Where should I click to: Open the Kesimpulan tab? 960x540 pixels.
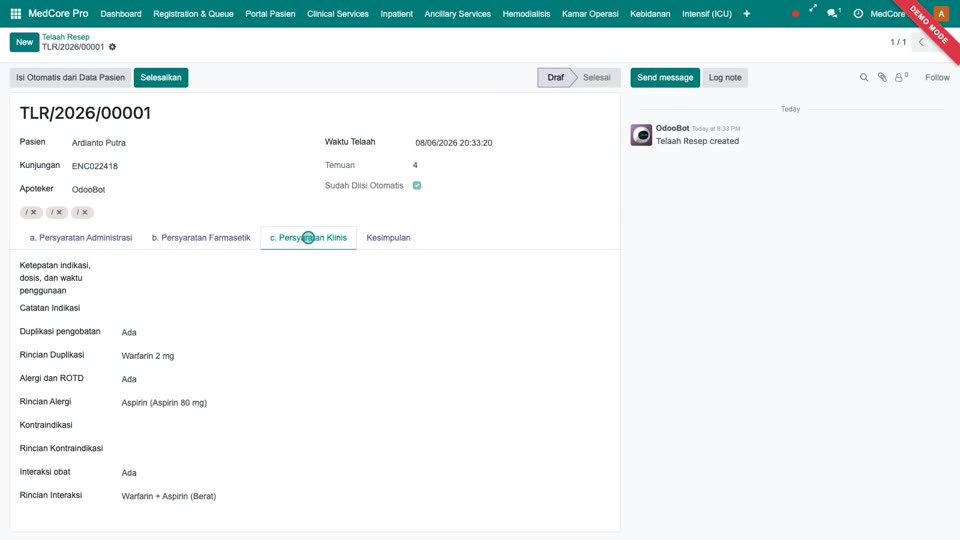[388, 238]
